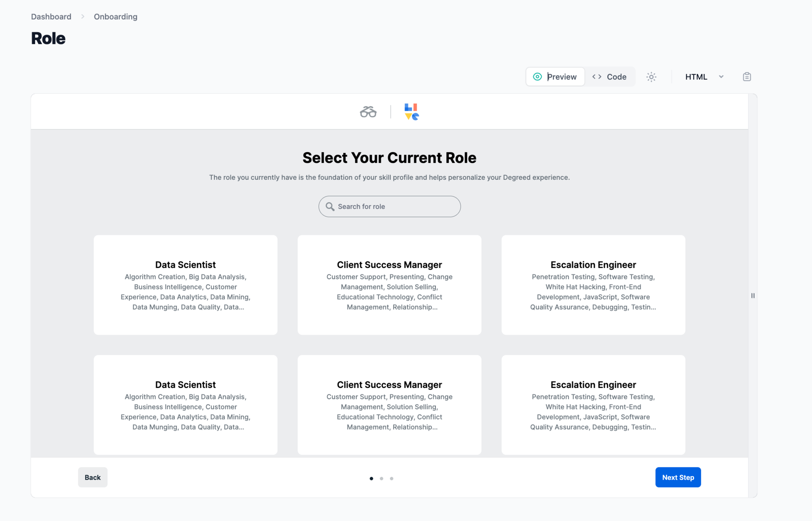Select the first Data Scientist card
812x521 pixels.
tap(185, 285)
